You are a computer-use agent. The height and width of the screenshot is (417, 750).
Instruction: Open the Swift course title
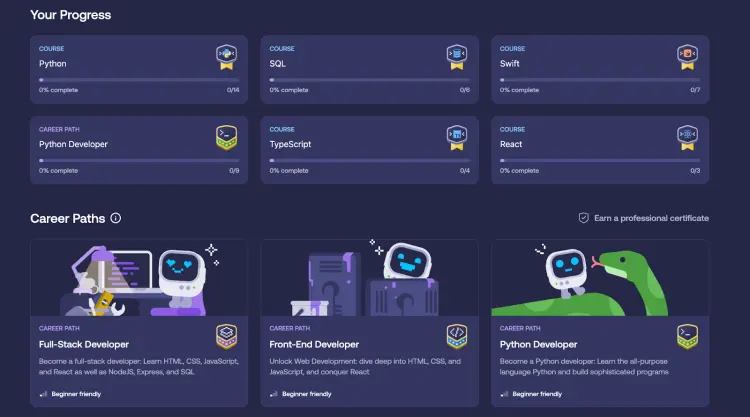coord(509,64)
